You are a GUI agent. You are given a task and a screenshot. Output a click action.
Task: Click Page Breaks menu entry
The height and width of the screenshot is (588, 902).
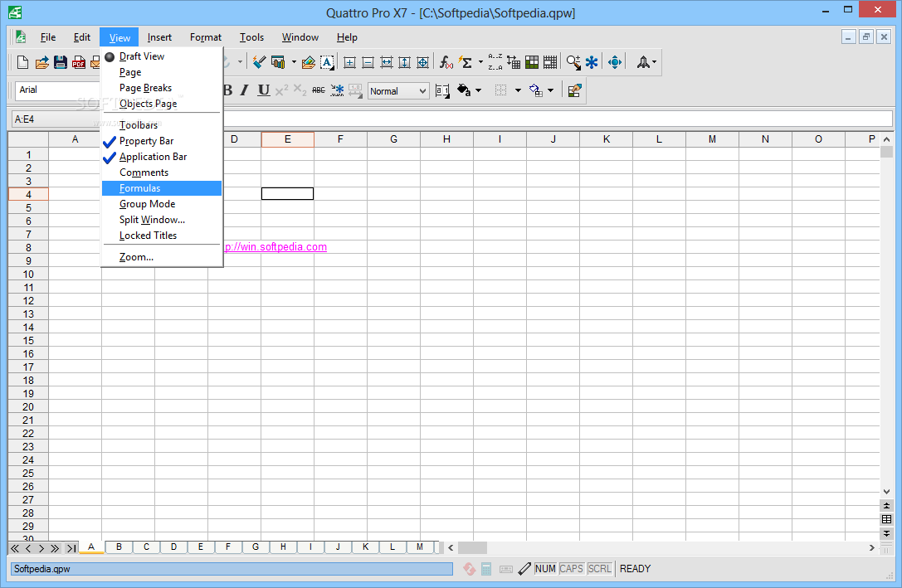(162, 88)
